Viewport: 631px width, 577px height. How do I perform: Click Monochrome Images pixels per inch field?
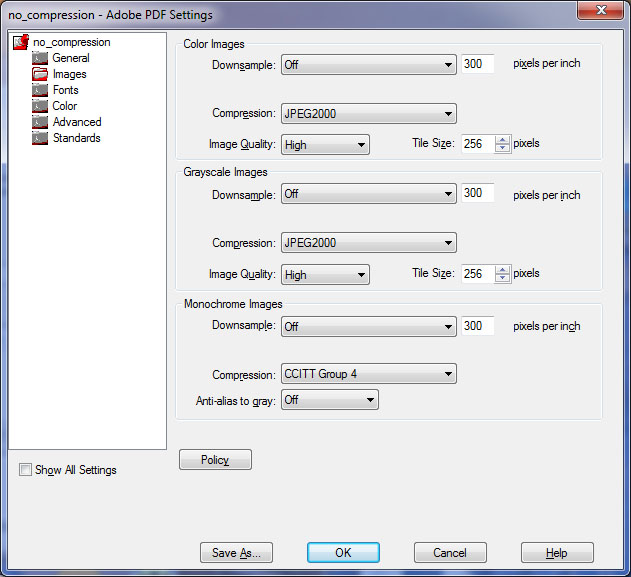[478, 326]
